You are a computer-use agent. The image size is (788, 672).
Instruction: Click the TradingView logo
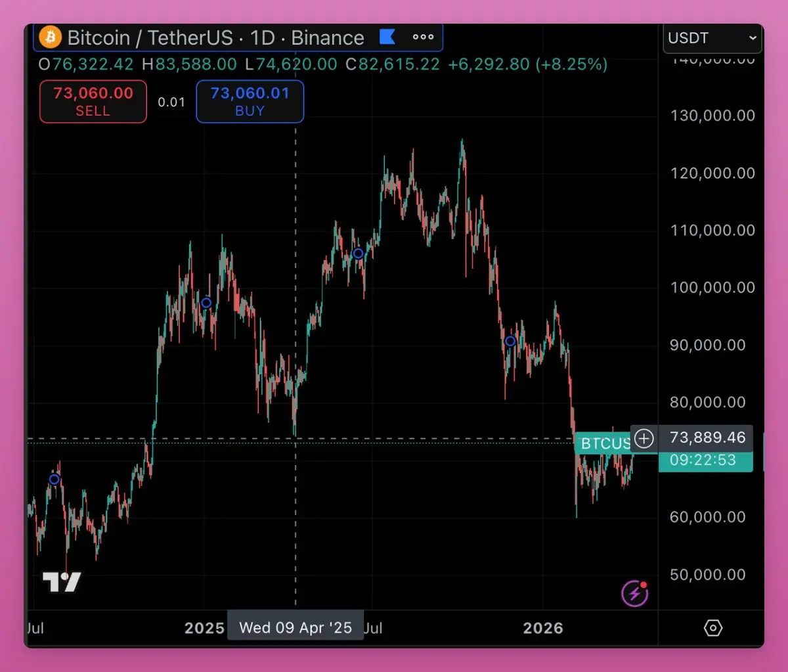62,582
